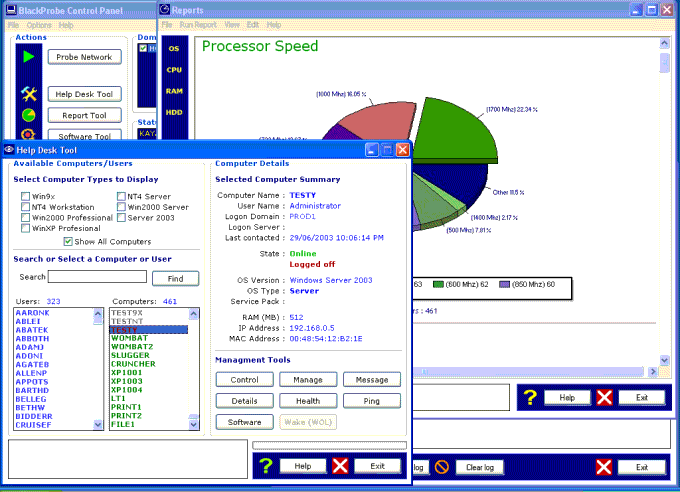Open File menu in Control Panel
The width and height of the screenshot is (680, 492).
click(x=13, y=25)
